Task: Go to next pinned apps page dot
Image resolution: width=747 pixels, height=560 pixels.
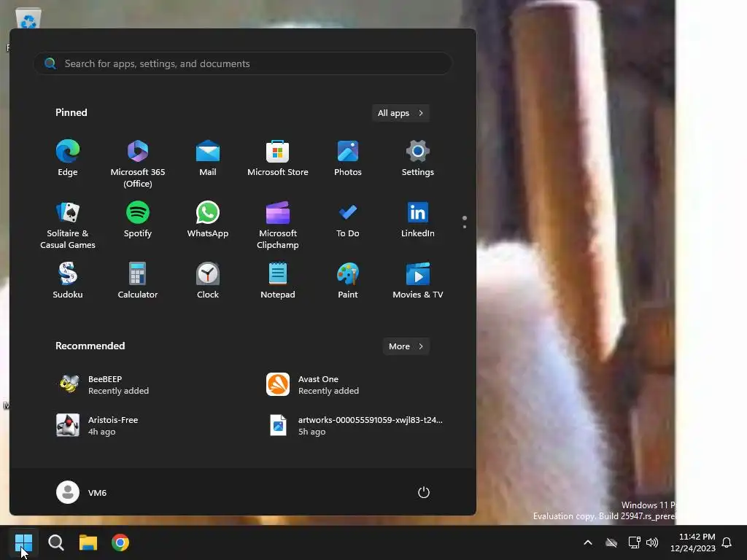Action: (x=465, y=227)
